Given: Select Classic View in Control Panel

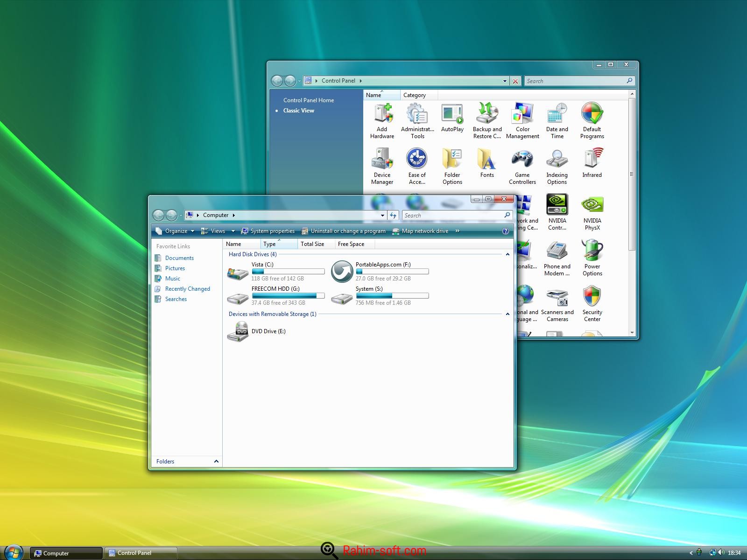Looking at the screenshot, I should tap(298, 111).
